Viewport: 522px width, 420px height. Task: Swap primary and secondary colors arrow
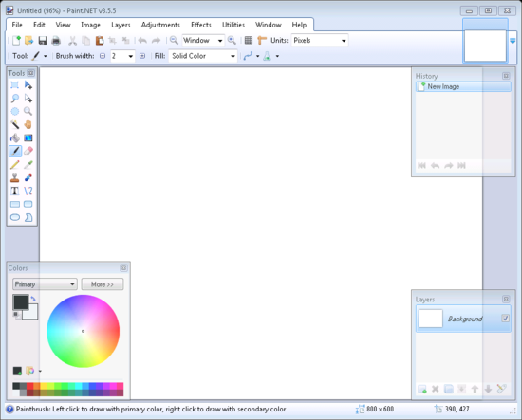click(x=33, y=299)
